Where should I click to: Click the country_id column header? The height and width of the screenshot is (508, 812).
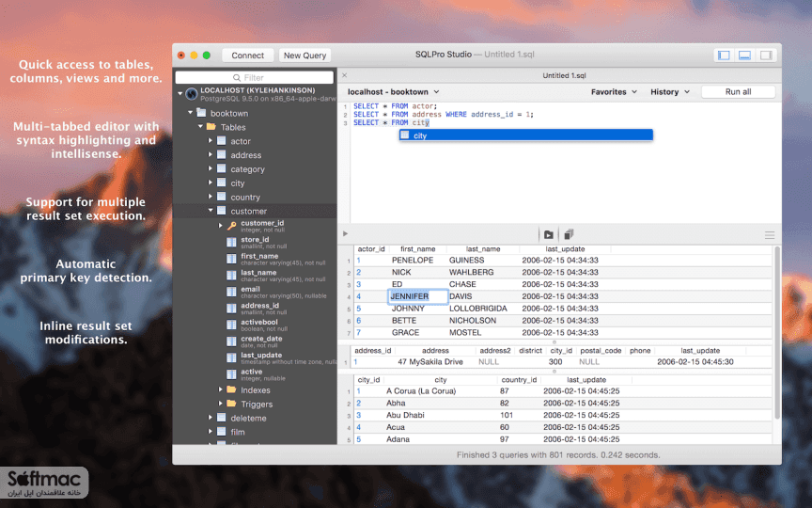[519, 380]
